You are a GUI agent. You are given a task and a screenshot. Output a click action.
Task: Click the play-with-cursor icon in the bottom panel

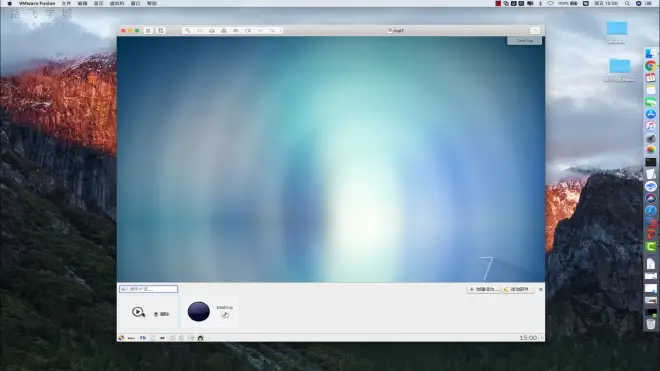pyautogui.click(x=138, y=312)
